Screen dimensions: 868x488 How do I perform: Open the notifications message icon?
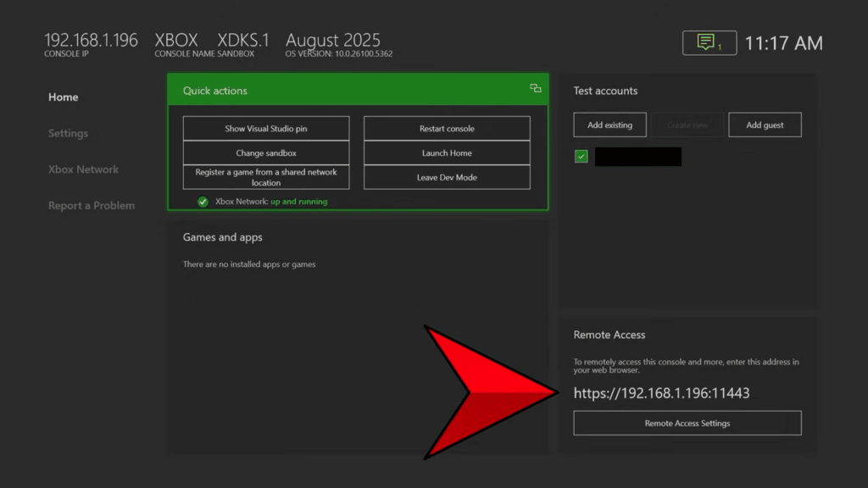click(709, 42)
